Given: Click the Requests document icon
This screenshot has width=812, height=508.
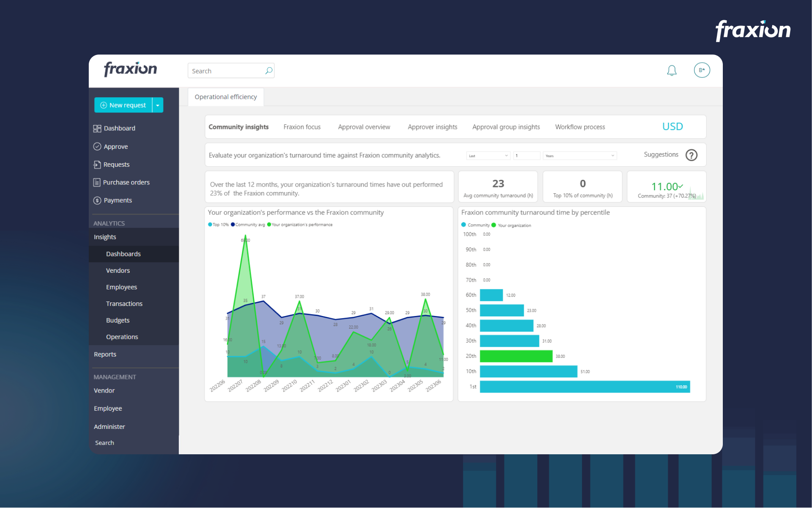Looking at the screenshot, I should tap(97, 165).
